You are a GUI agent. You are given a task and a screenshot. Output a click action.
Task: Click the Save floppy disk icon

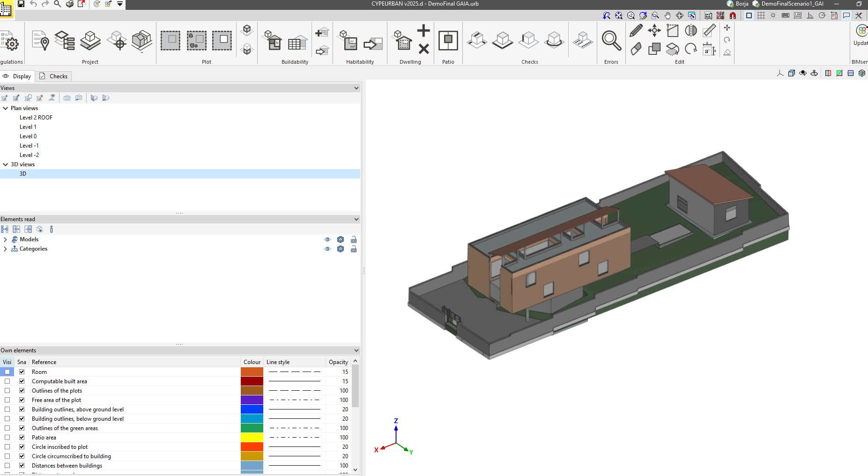21,4
